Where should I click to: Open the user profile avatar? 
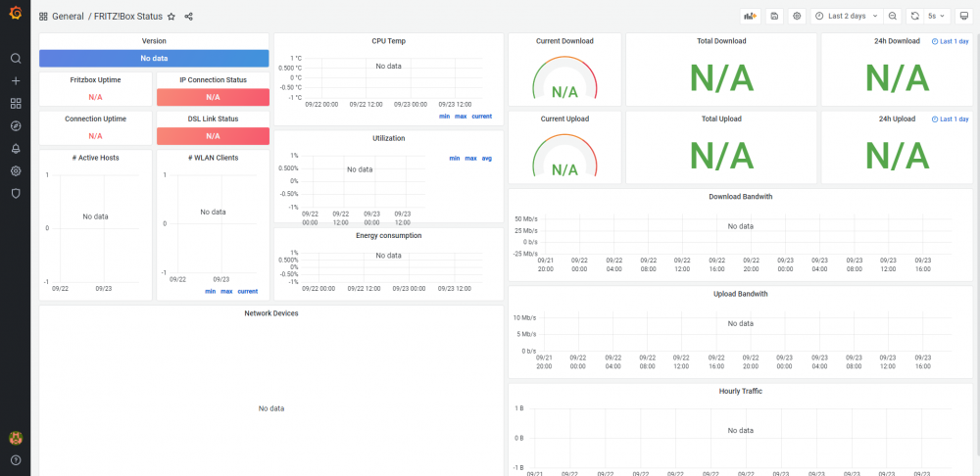click(16, 438)
